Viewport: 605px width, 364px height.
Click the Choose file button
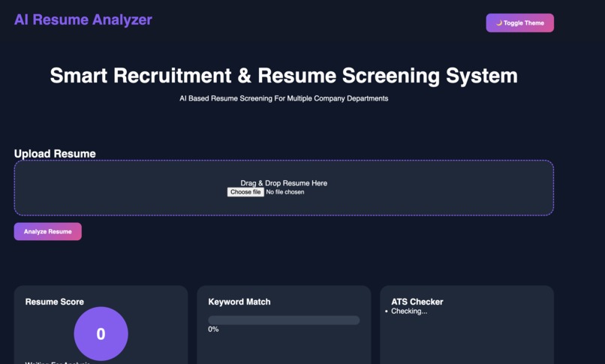pos(245,192)
